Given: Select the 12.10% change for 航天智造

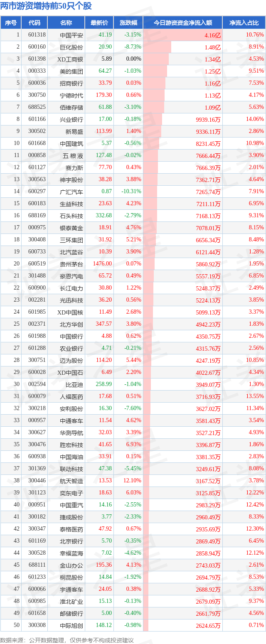Looking at the screenshot, I should tap(132, 481).
